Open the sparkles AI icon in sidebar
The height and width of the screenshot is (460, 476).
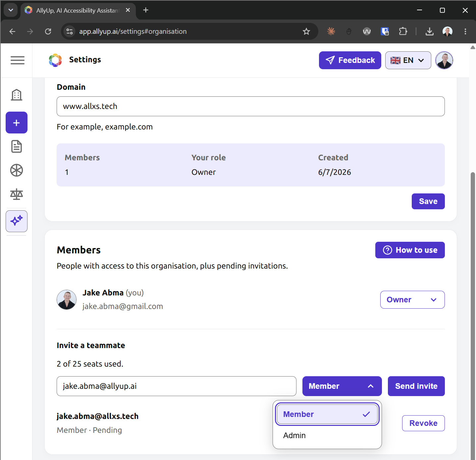17,221
